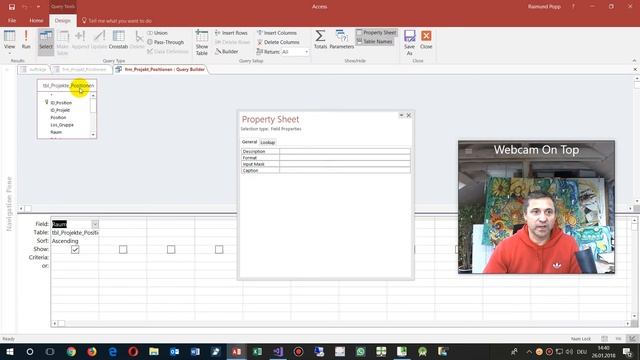This screenshot has height=360, width=640.
Task: Insert Rows in the query grid
Action: (x=231, y=33)
